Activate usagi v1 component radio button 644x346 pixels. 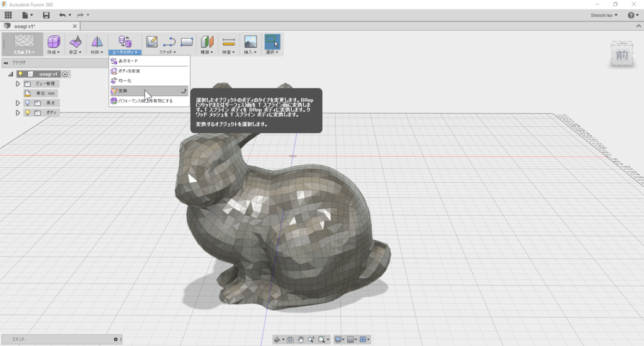tap(65, 74)
